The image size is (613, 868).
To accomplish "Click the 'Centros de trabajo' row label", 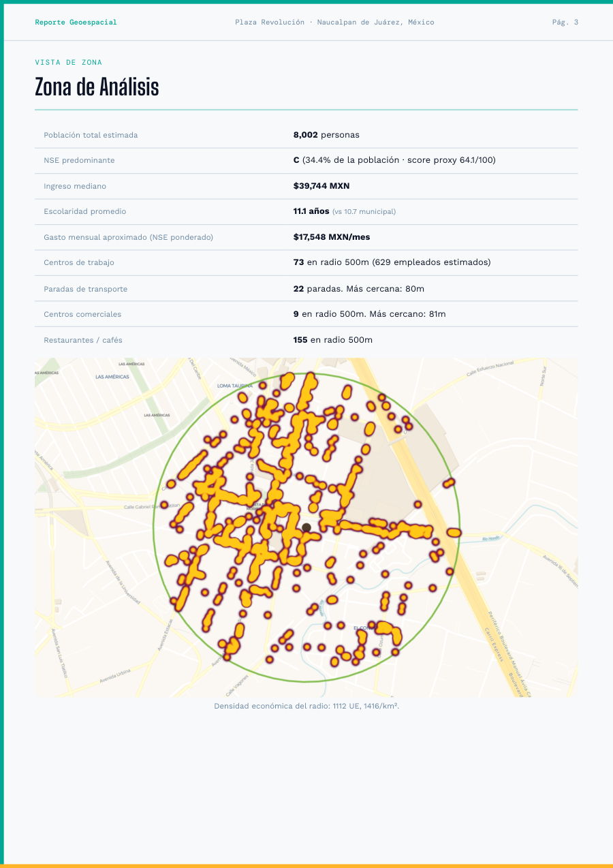I will coord(79,262).
